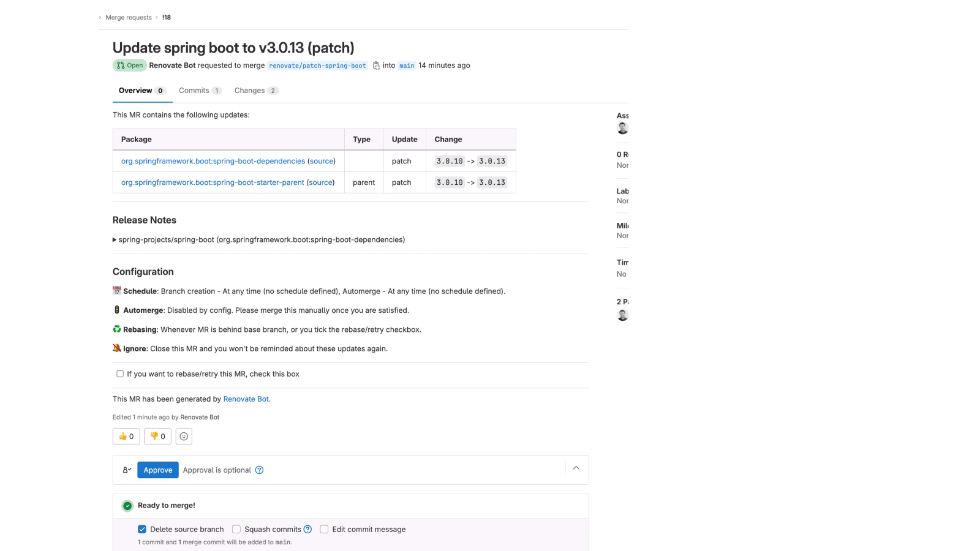Tick the rebase/retry this MR checkbox
980x551 pixels.
120,374
